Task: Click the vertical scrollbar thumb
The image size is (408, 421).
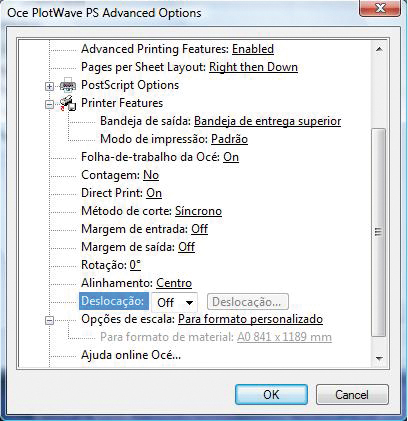Action: (x=379, y=232)
